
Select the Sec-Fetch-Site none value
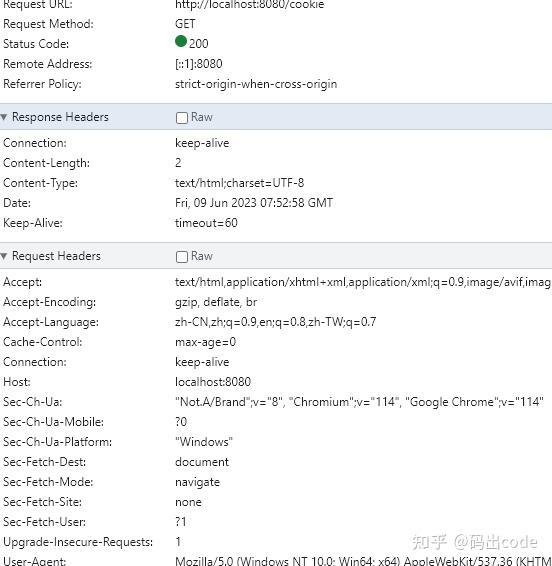click(x=188, y=502)
